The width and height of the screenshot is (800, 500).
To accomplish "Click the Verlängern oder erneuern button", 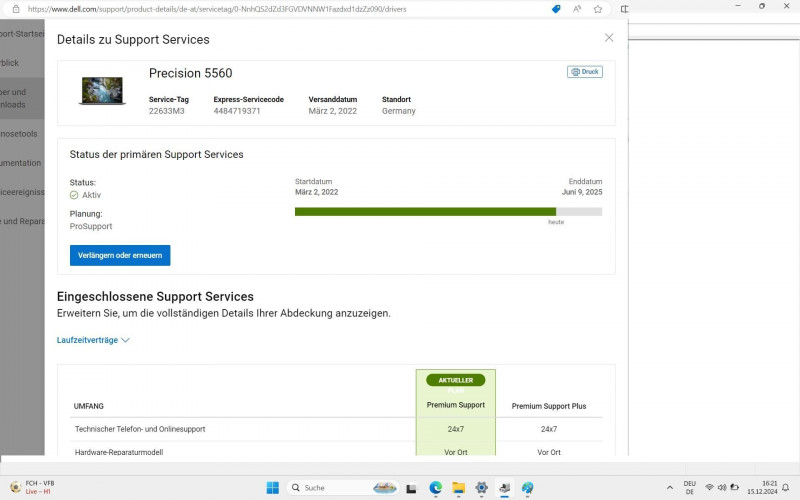I will pos(120,255).
